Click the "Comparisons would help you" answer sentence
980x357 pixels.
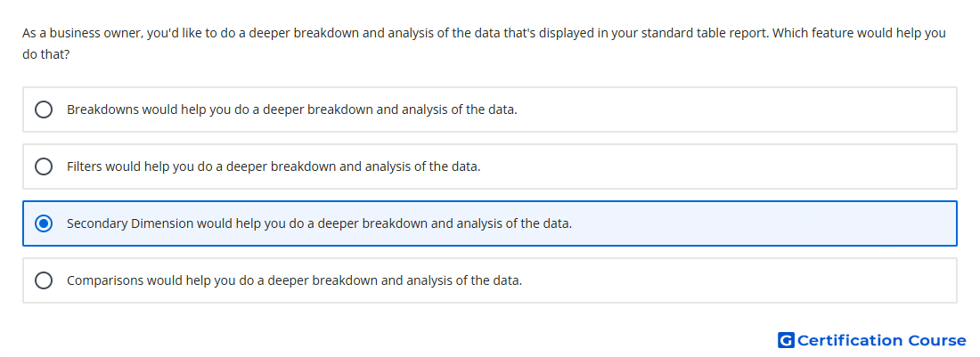tap(294, 280)
